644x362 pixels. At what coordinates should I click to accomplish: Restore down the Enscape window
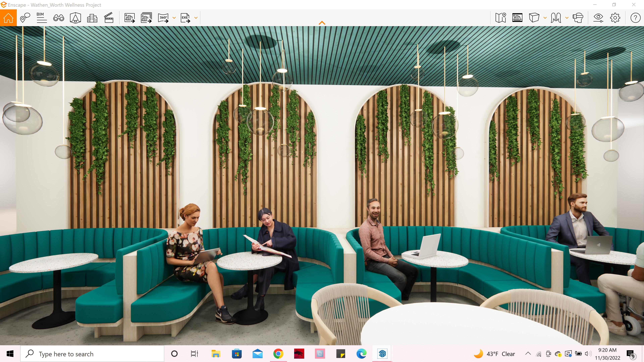[x=614, y=5]
